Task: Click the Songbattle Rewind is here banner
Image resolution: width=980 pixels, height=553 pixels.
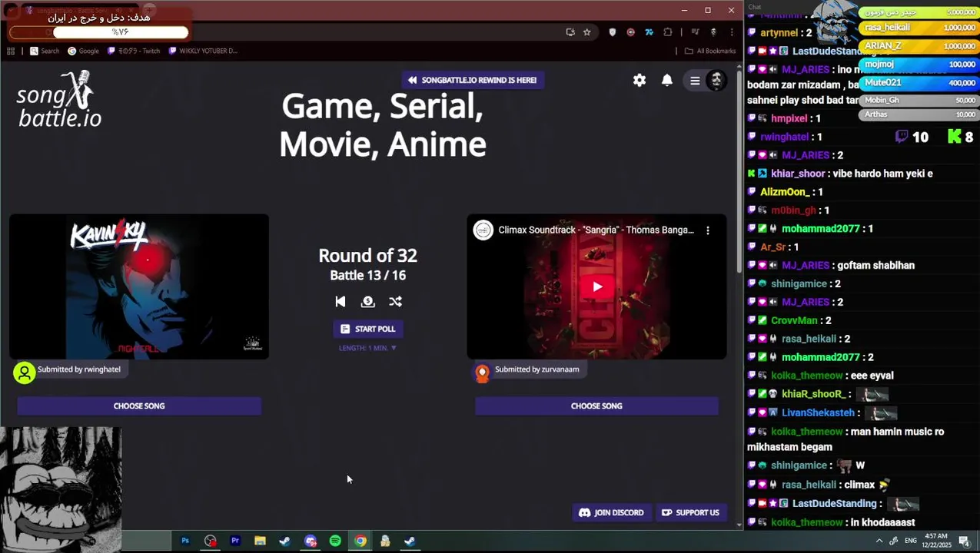Action: (473, 80)
